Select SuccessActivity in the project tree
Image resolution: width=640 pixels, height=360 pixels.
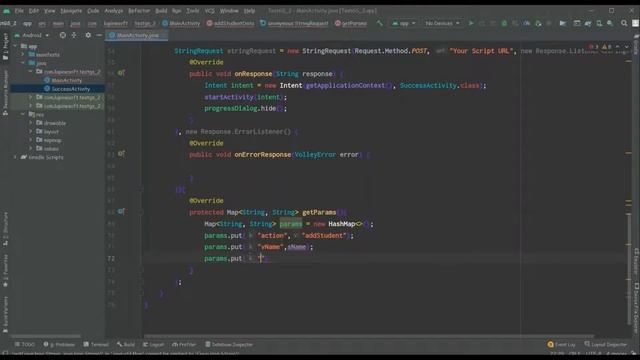[x=67, y=89]
